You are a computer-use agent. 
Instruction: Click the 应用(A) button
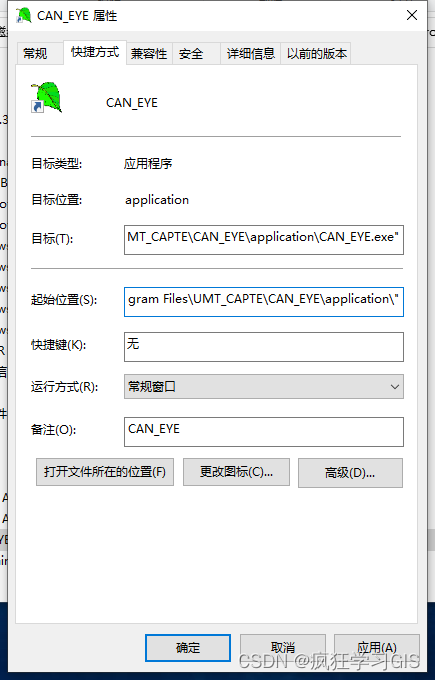point(376,648)
